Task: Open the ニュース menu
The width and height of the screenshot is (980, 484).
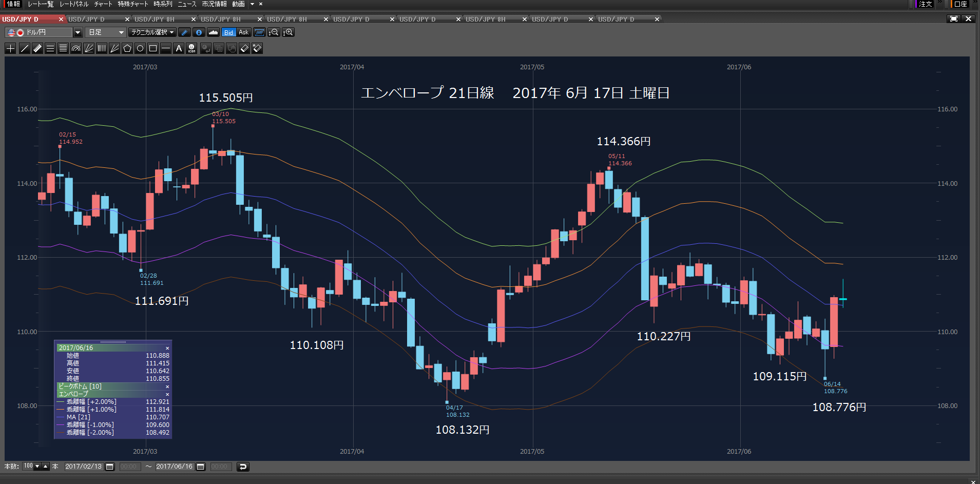Action: pos(187,4)
